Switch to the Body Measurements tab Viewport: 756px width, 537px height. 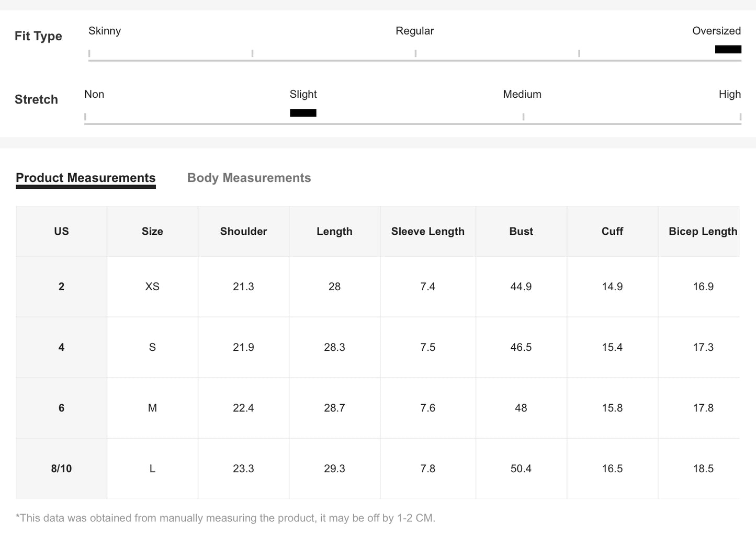(249, 178)
